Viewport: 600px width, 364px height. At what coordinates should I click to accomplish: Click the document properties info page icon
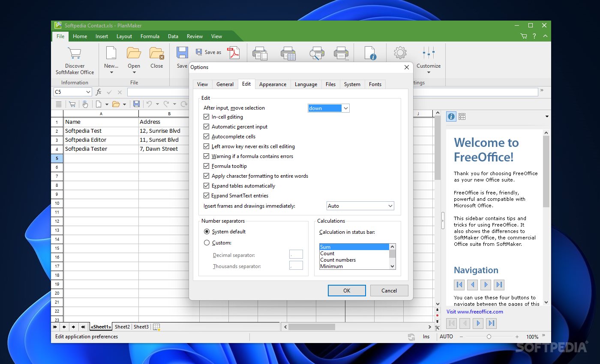pos(370,53)
